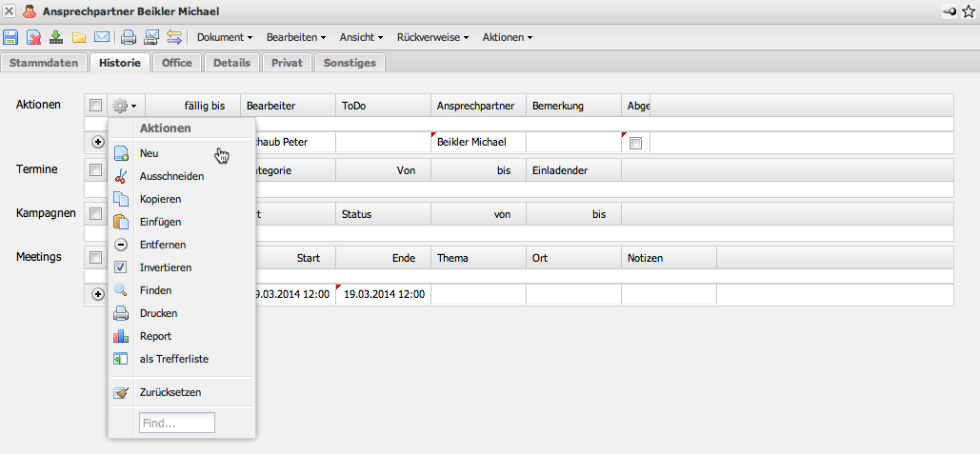Click the ToDo column header
This screenshot has height=454, width=980.
[x=383, y=106]
